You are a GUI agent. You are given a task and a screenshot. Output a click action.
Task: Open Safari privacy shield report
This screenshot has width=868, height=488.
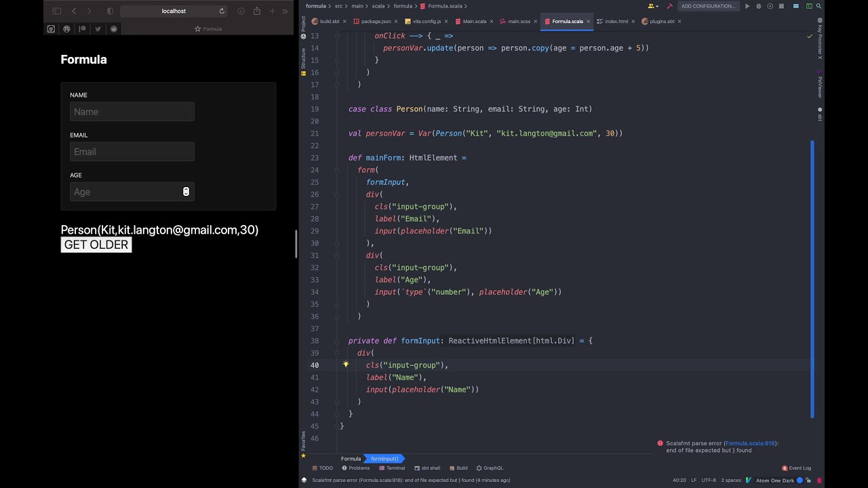(111, 11)
